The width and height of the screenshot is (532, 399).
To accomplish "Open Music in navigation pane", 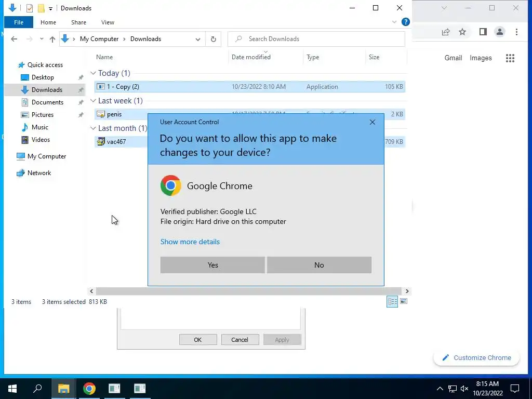I will coord(39,127).
